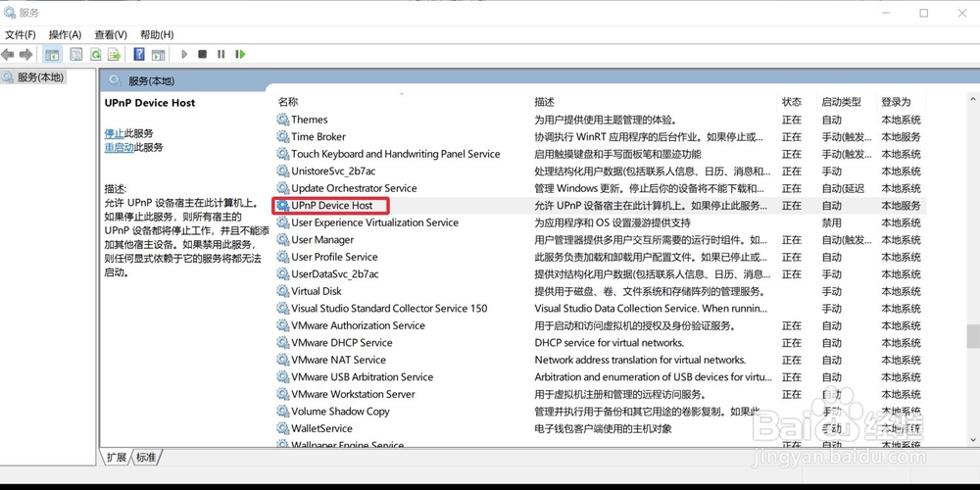Stop the service with the square icon
980x490 pixels.
click(203, 54)
